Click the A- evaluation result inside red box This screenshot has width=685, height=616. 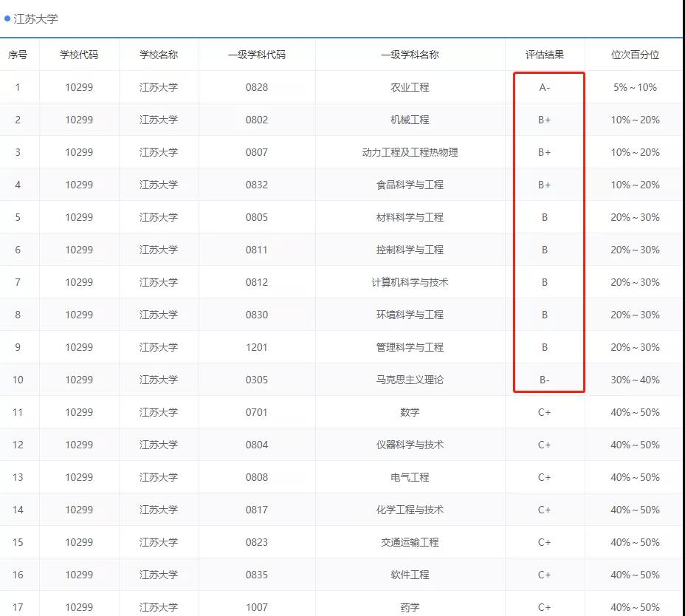click(545, 86)
